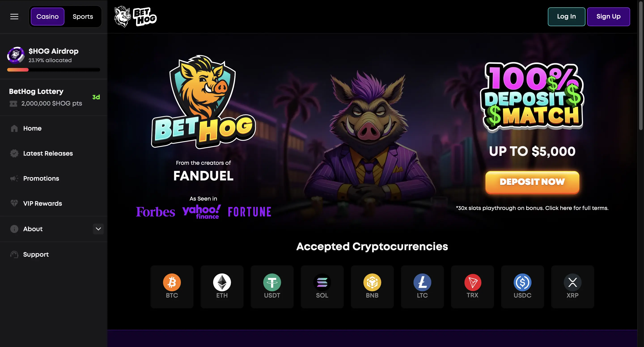Viewport: 644px width, 347px height.
Task: Click the Deposit Now button
Action: 532,182
